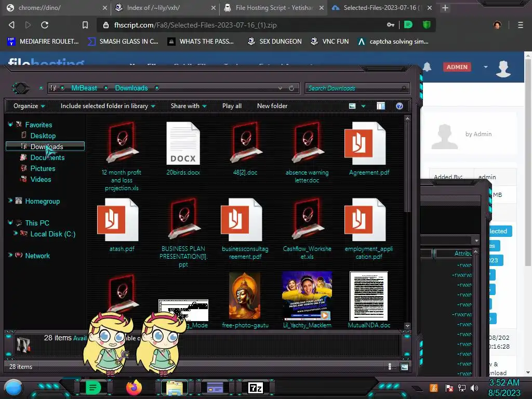Expand the Network tree node

[10, 255]
